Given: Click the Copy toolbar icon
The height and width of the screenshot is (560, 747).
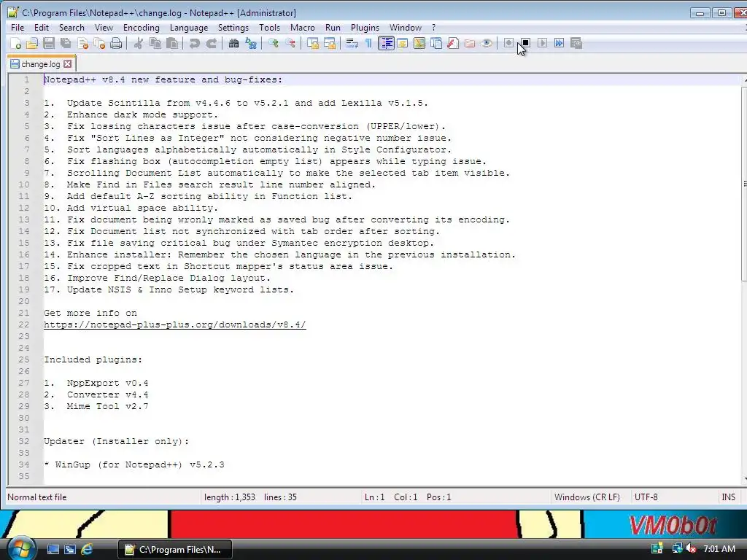Looking at the screenshot, I should 155,44.
